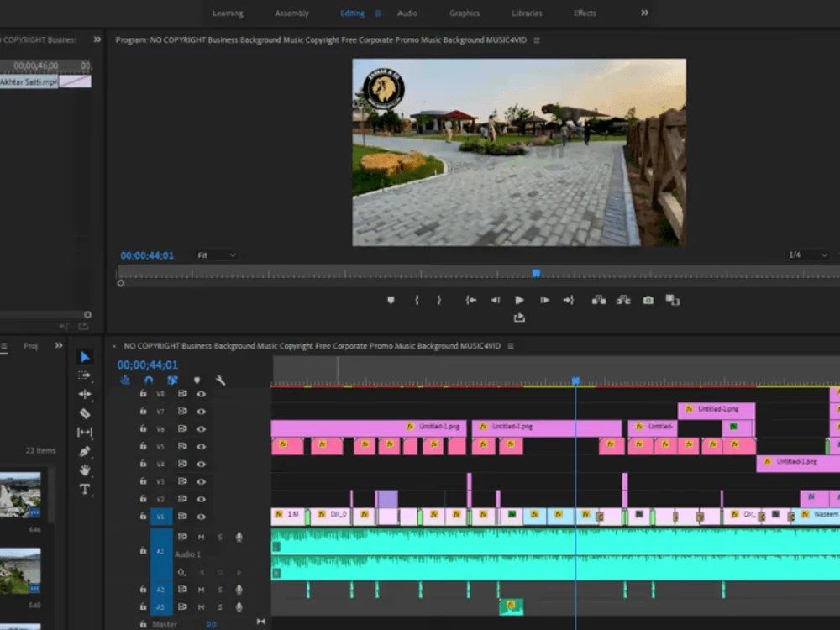Switch to Libraries workspace
Viewport: 840px width, 630px height.
[x=528, y=13]
